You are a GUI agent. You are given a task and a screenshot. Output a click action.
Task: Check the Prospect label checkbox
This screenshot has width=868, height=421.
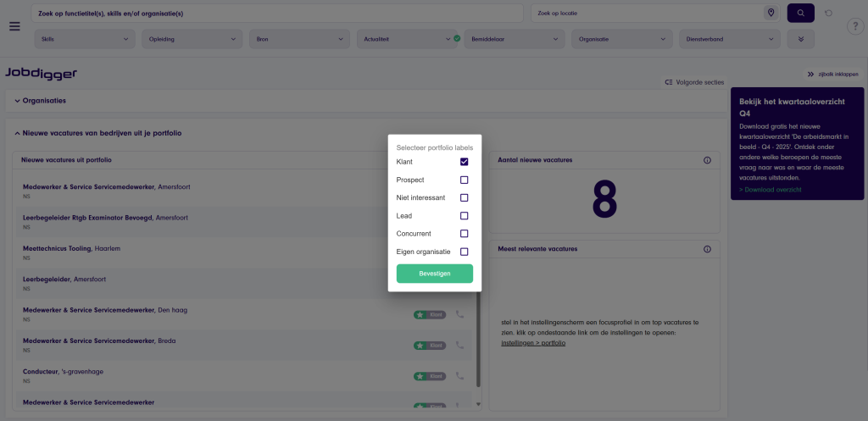tap(464, 180)
